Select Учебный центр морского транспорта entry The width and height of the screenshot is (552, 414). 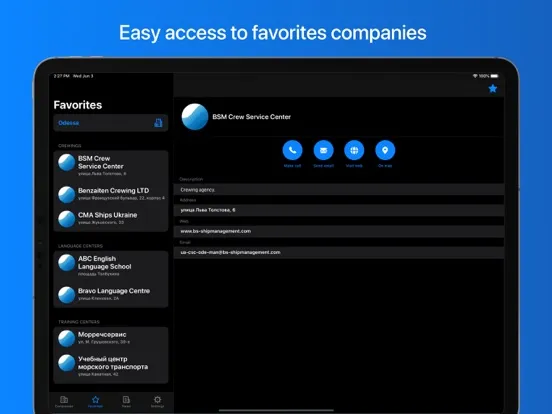pos(111,366)
